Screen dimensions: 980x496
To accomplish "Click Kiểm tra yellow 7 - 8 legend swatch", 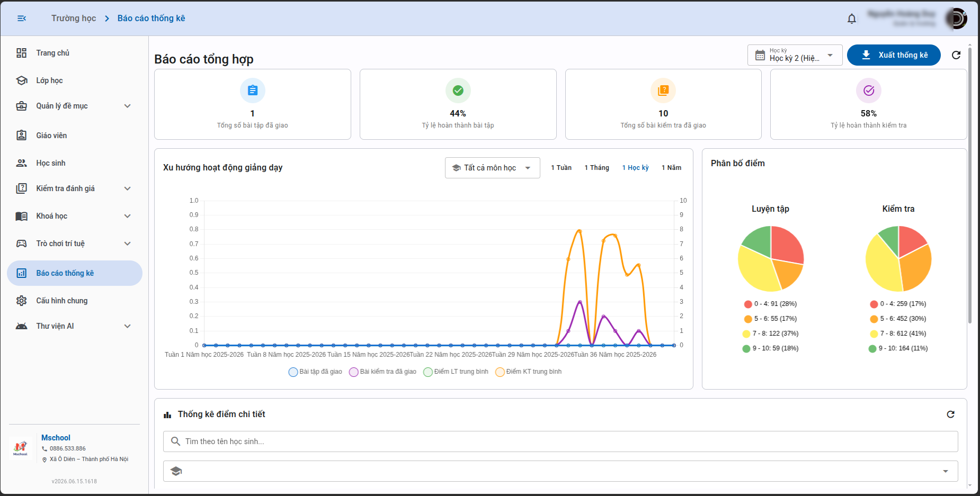I will (x=874, y=334).
